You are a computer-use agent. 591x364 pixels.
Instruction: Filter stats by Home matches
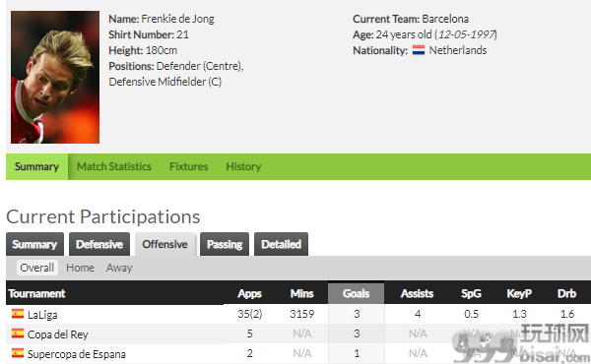[80, 268]
